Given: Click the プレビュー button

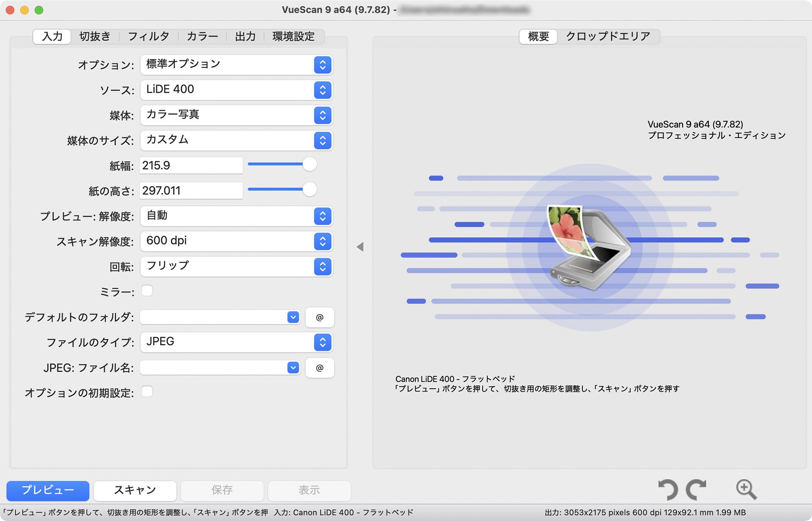Looking at the screenshot, I should [47, 490].
